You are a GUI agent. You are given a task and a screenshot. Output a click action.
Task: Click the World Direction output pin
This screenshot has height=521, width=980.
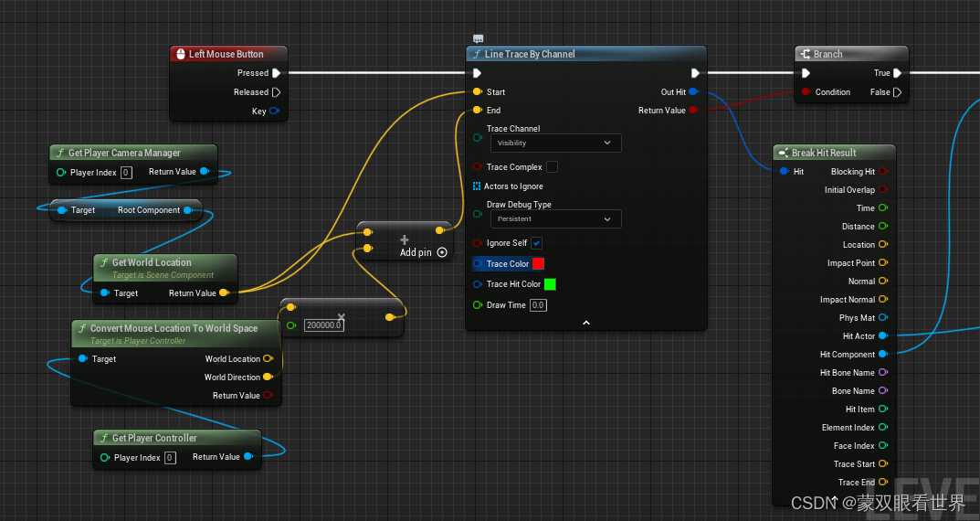[x=269, y=377]
